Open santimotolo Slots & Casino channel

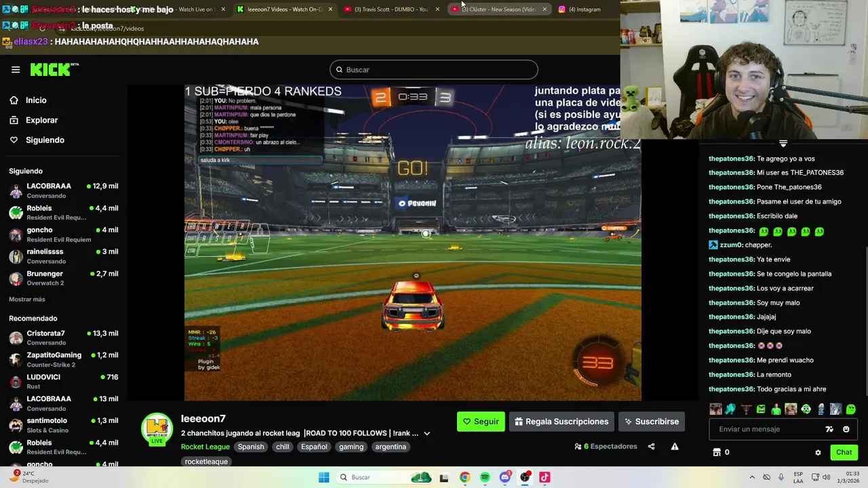tap(64, 425)
